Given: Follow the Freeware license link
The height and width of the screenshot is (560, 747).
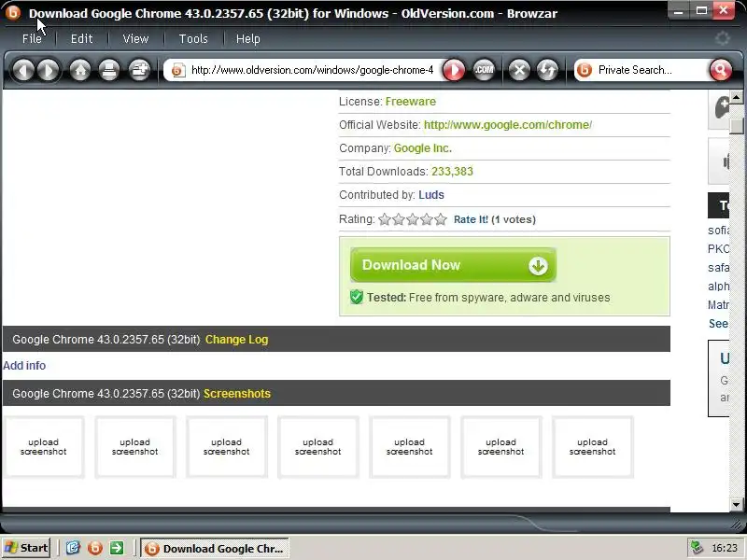Looking at the screenshot, I should click(x=411, y=102).
